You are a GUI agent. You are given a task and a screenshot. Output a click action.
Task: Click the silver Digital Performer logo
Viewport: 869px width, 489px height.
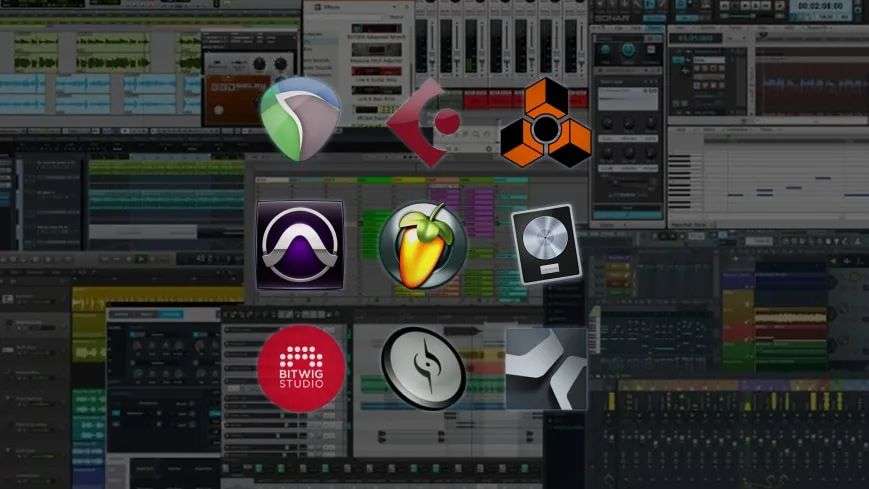(x=423, y=368)
